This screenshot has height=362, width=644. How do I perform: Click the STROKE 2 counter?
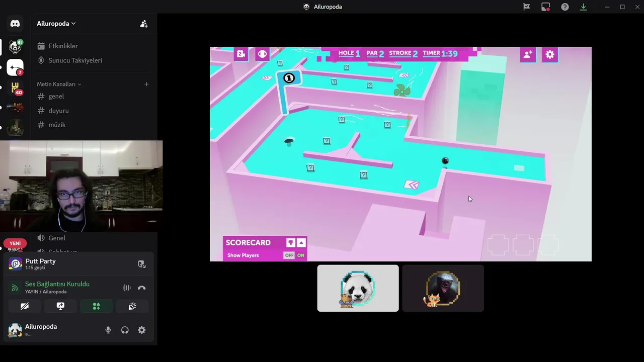coord(404,53)
